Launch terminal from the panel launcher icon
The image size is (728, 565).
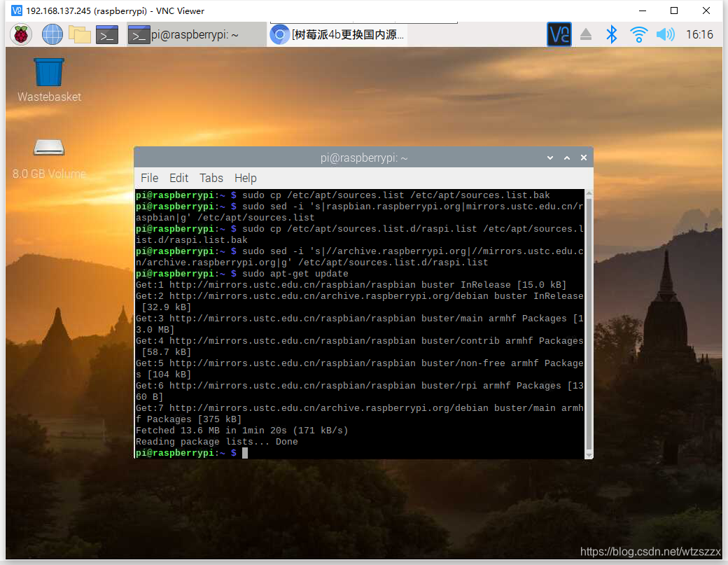[107, 35]
